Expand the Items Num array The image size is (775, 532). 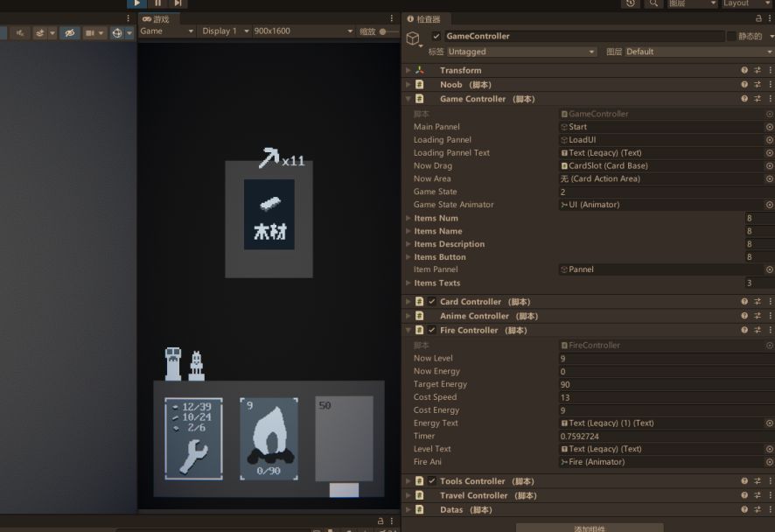(x=408, y=218)
